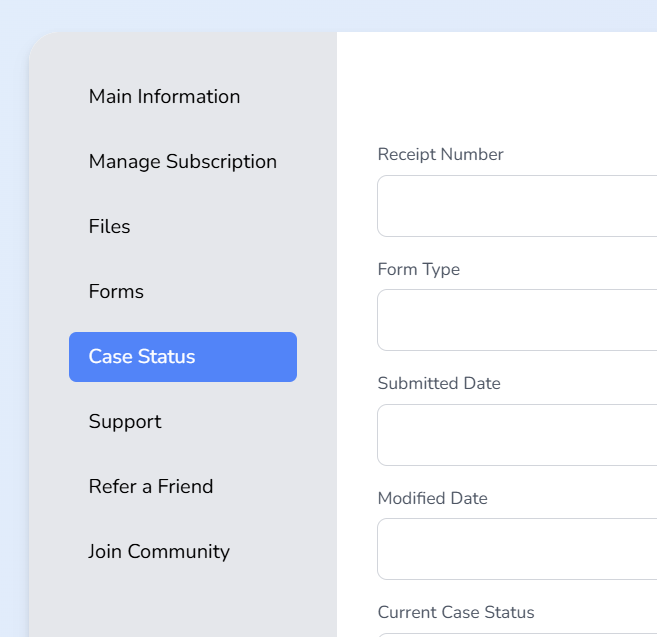Viewport: 657px width, 637px height.
Task: Open the Files section
Action: pyautogui.click(x=109, y=227)
